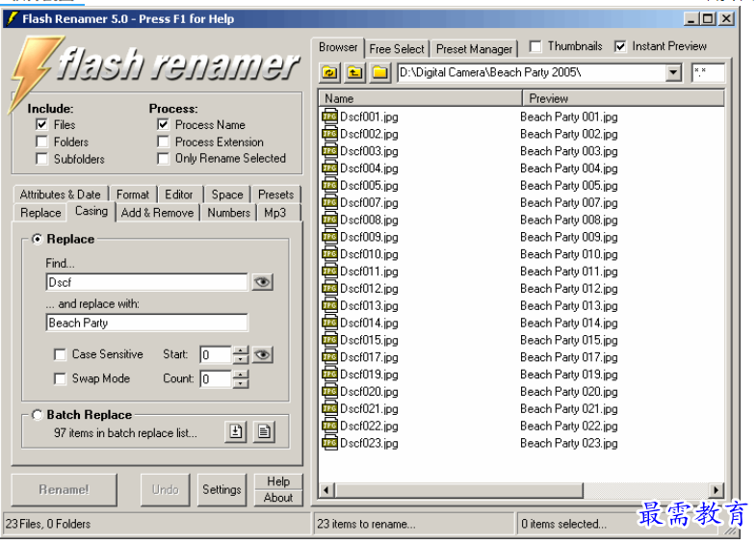The width and height of the screenshot is (756, 544).
Task: Click the Undo button
Action: tap(166, 490)
